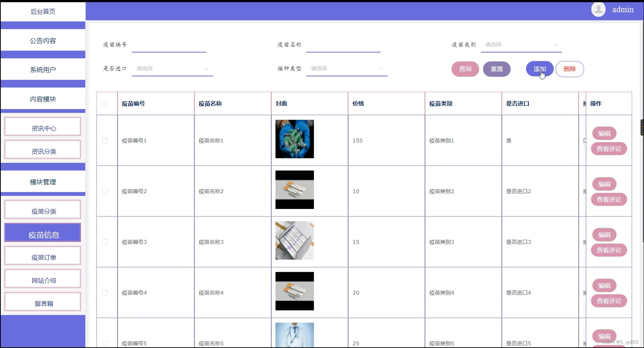This screenshot has width=644, height=348.
Task: Toggle the select-all checkbox in table header
Action: 103,104
